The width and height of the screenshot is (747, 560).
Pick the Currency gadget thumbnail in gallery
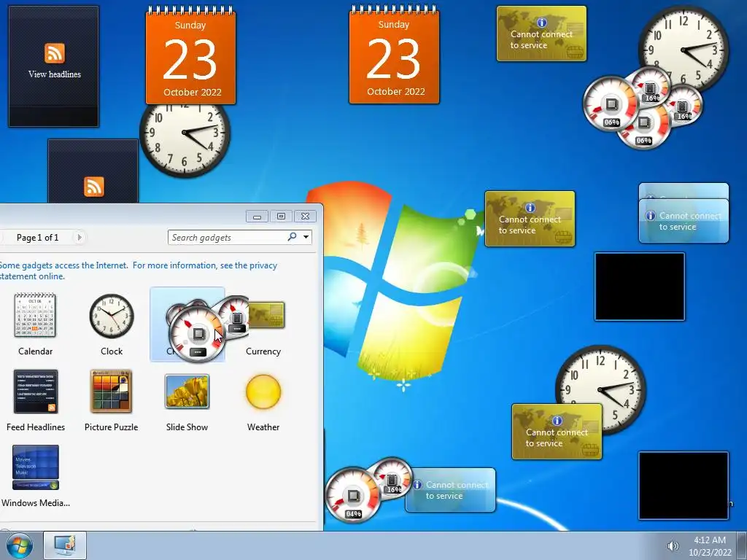pyautogui.click(x=267, y=315)
